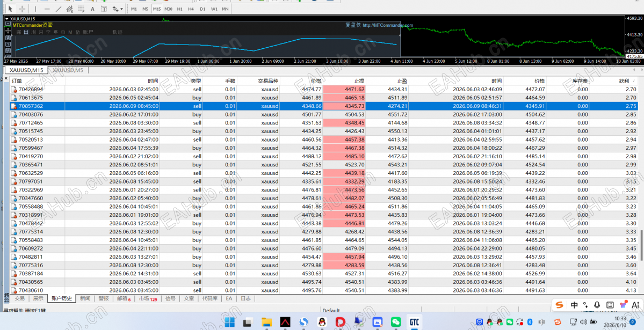The width and height of the screenshot is (644, 330).
Task: Select the cursor arrow tool
Action: 10,9
